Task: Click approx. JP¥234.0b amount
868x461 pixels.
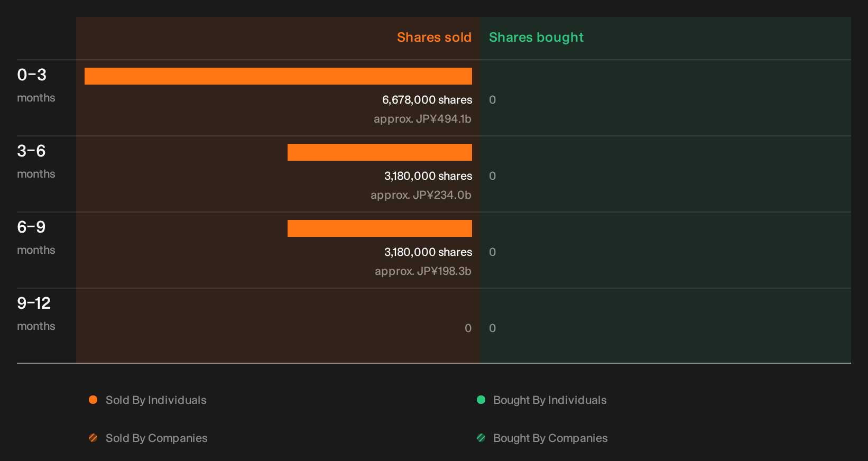Action: (421, 195)
